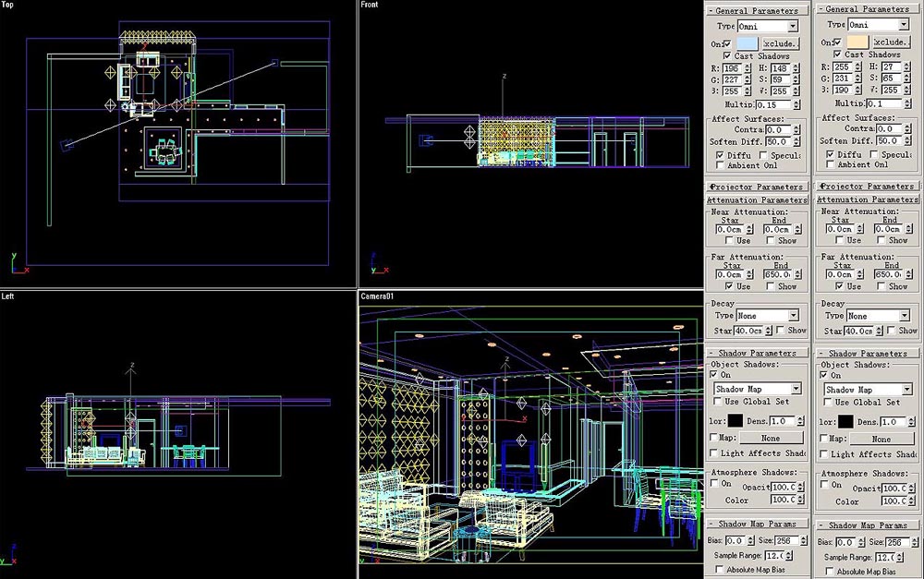Click Exclude button in right panel
Screen dimensions: 924x579
891,42
